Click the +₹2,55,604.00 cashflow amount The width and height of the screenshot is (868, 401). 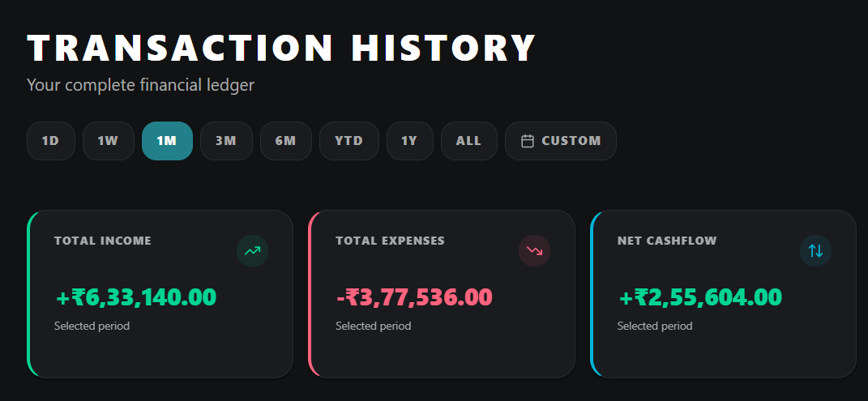(700, 297)
